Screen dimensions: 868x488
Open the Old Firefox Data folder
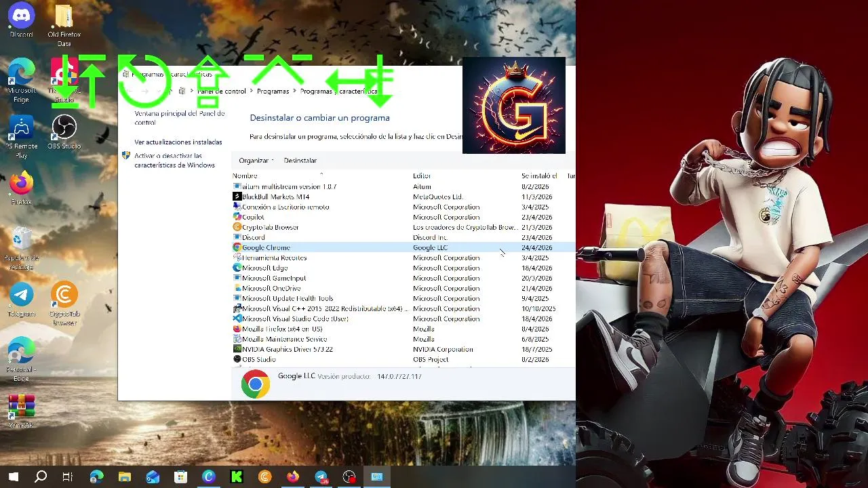(x=64, y=25)
